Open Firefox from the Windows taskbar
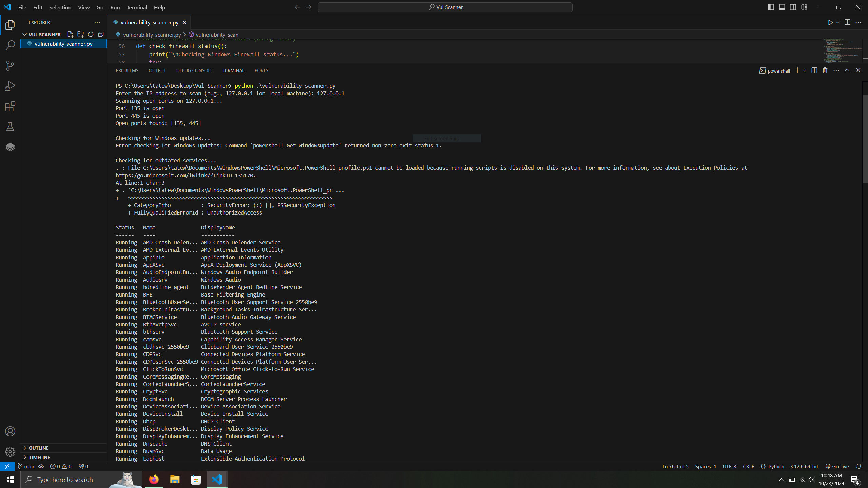Viewport: 868px width, 488px height. click(x=154, y=480)
